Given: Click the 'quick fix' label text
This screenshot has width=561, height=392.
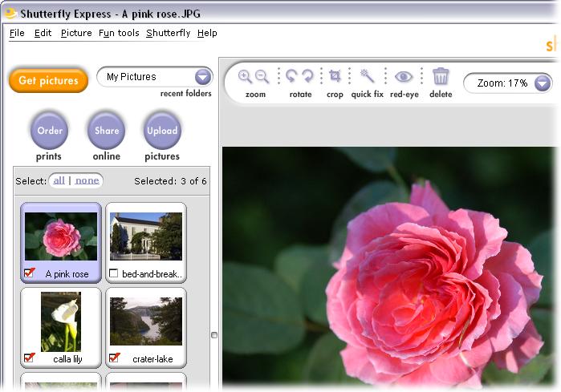Looking at the screenshot, I should pos(367,95).
